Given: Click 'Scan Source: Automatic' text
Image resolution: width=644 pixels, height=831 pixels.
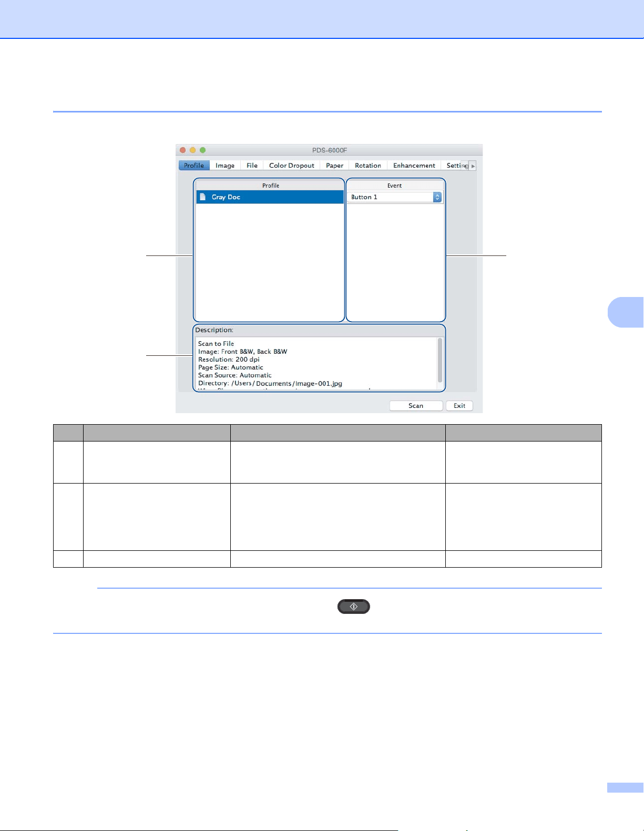Looking at the screenshot, I should click(235, 375).
